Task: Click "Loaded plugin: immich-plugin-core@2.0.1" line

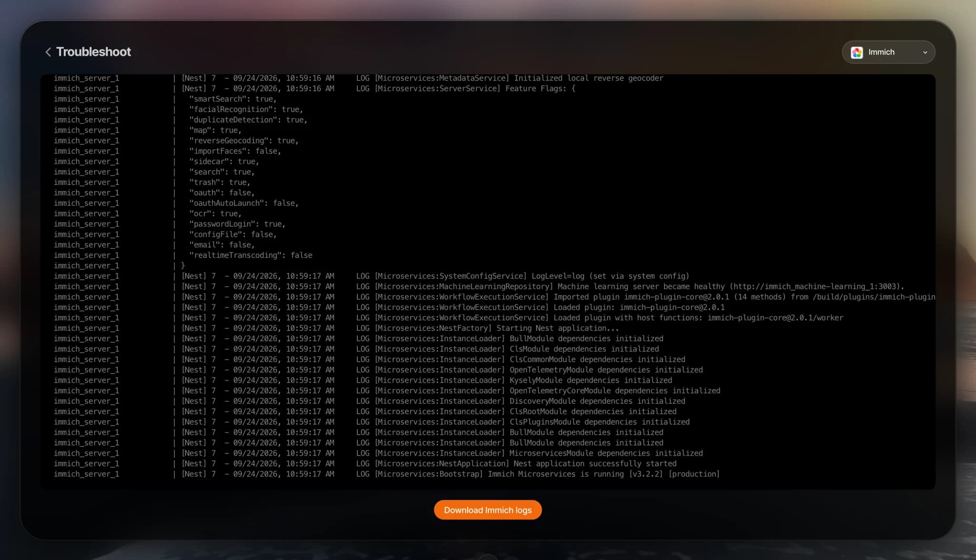Action: coord(389,307)
